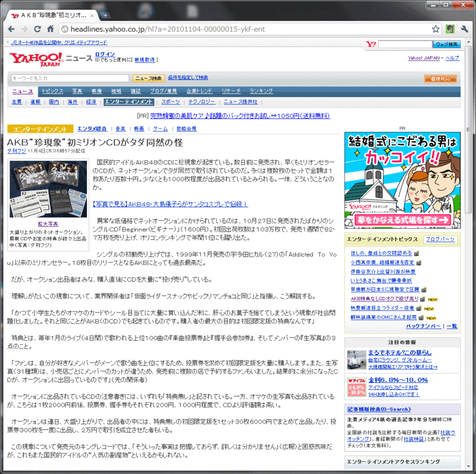Focus the キーワードを入力 news search field
Screen dimensions: 476x474
coord(70,79)
